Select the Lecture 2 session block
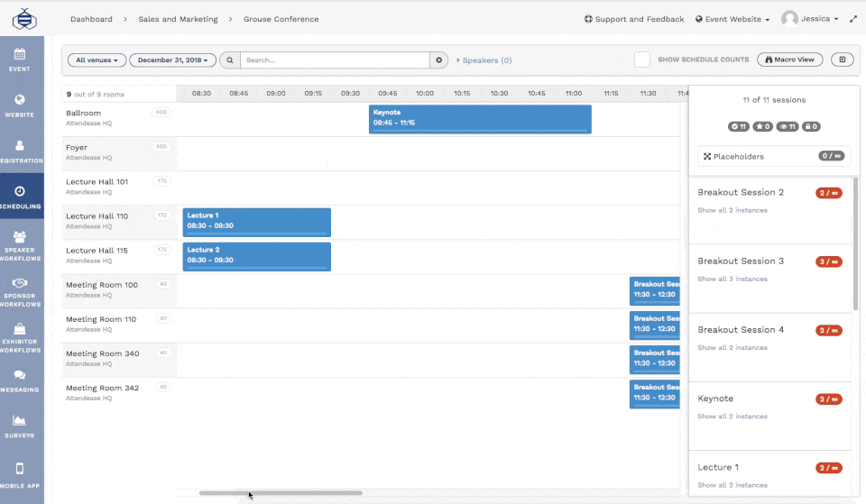The image size is (866, 504). click(257, 257)
